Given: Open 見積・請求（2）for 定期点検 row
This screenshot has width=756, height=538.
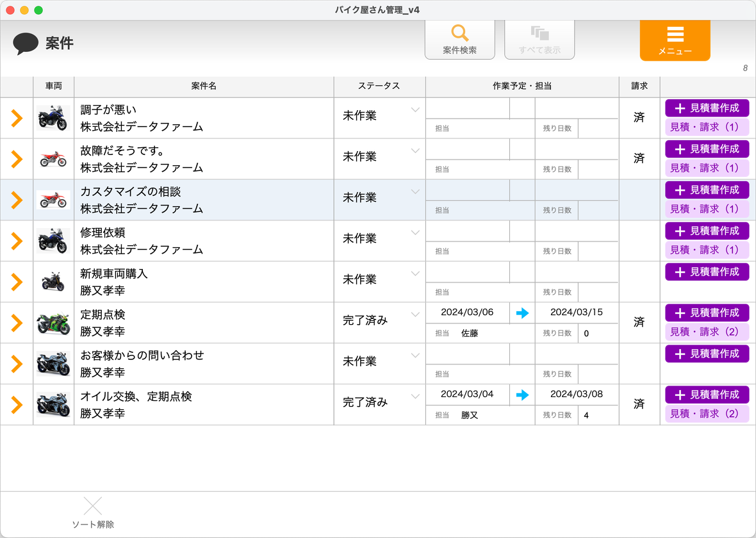Looking at the screenshot, I should tap(707, 332).
